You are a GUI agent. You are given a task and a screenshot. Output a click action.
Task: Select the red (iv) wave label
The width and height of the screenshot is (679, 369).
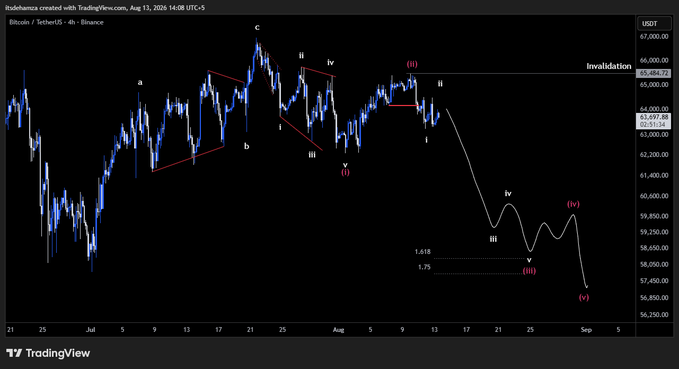tap(573, 204)
